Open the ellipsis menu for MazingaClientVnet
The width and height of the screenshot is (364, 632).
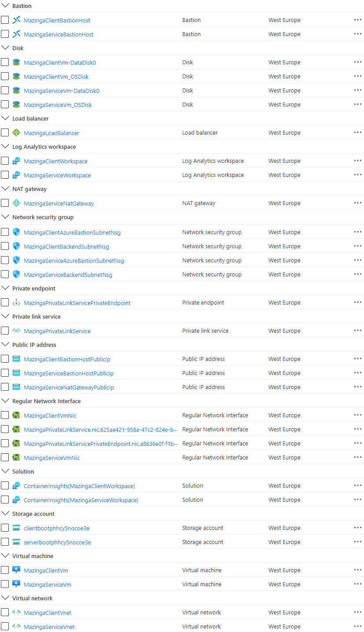pos(358,612)
